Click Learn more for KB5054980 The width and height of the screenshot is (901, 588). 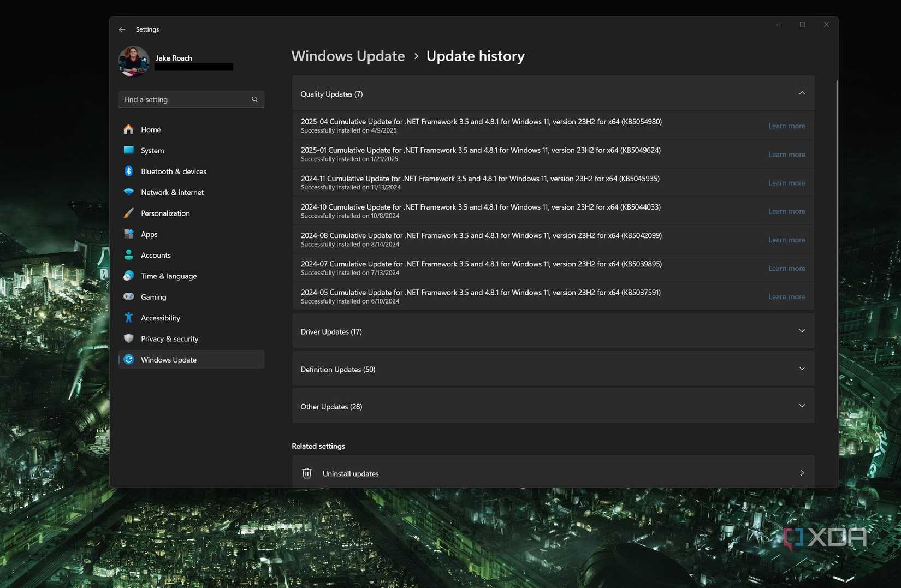coord(787,126)
